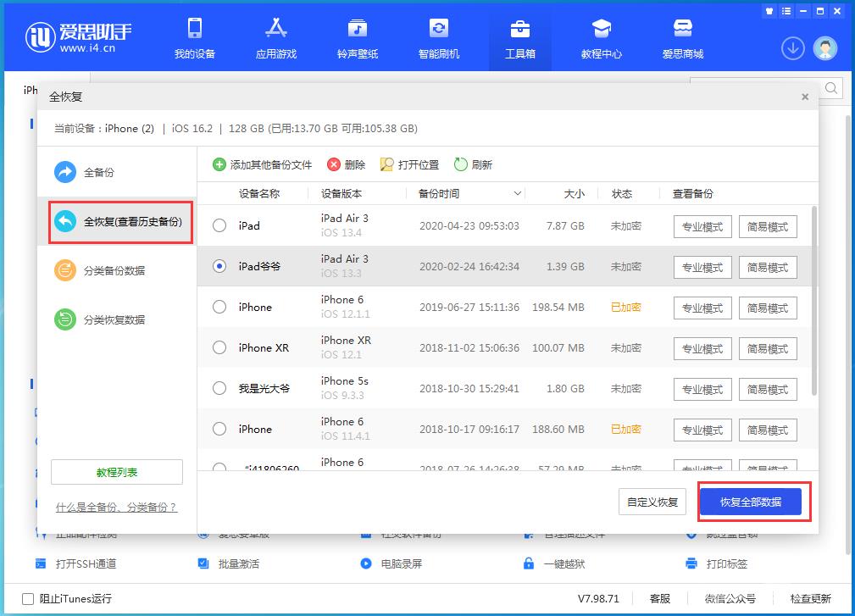Click the 添加其他备份文件 plus icon
The width and height of the screenshot is (855, 616).
pos(219,164)
